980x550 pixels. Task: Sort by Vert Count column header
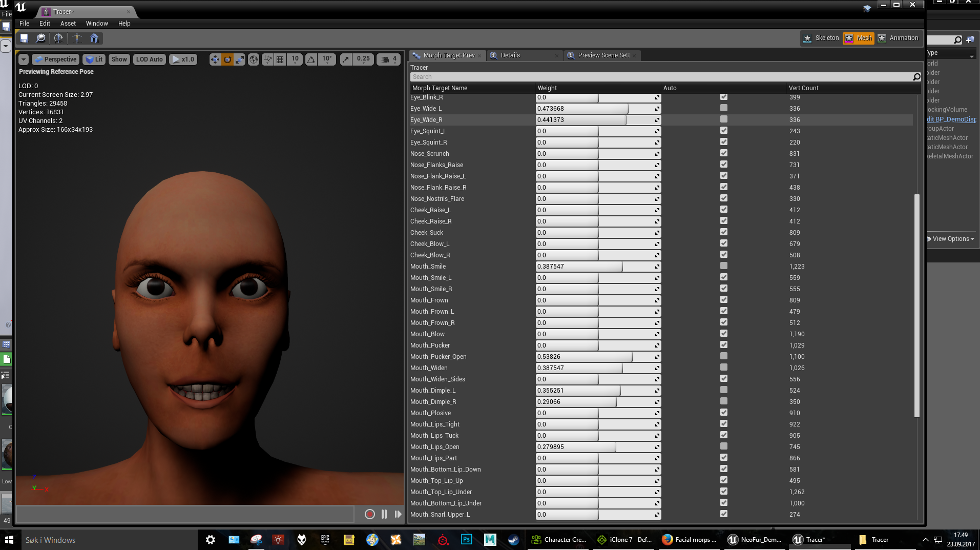click(803, 88)
